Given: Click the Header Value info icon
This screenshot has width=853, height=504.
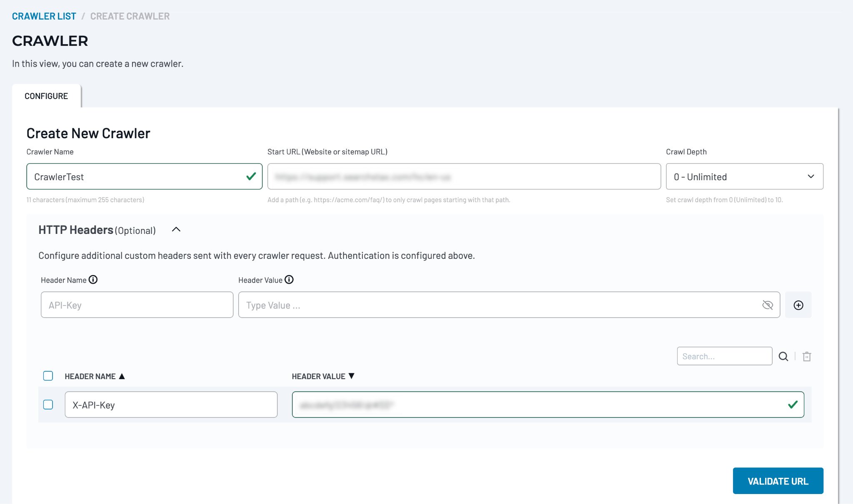Looking at the screenshot, I should [x=289, y=280].
